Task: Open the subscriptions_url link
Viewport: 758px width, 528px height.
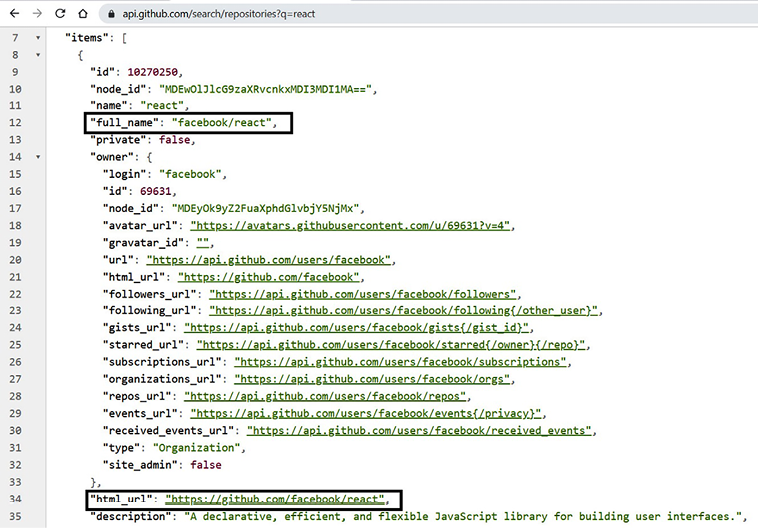Action: 401,362
